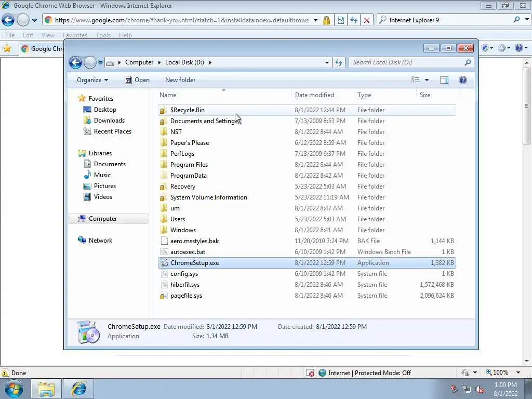Click Internet Explorer refresh arrows button
This screenshot has width=532, height=399.
354,20
